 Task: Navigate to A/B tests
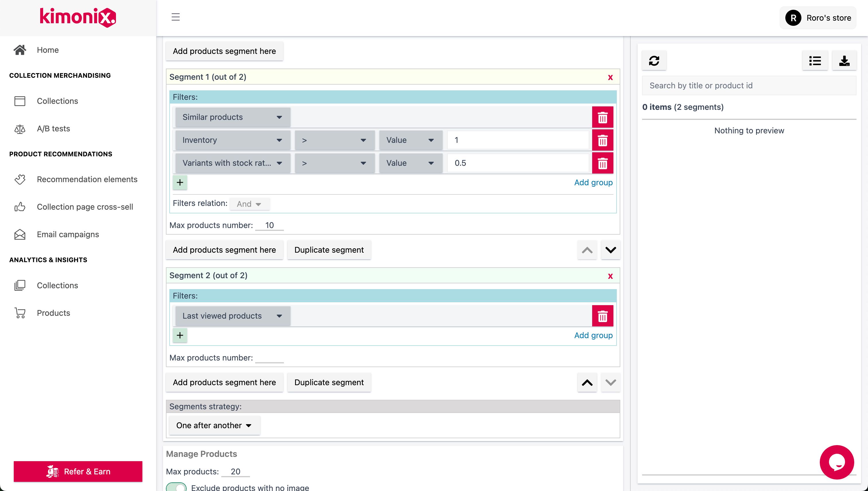point(53,128)
